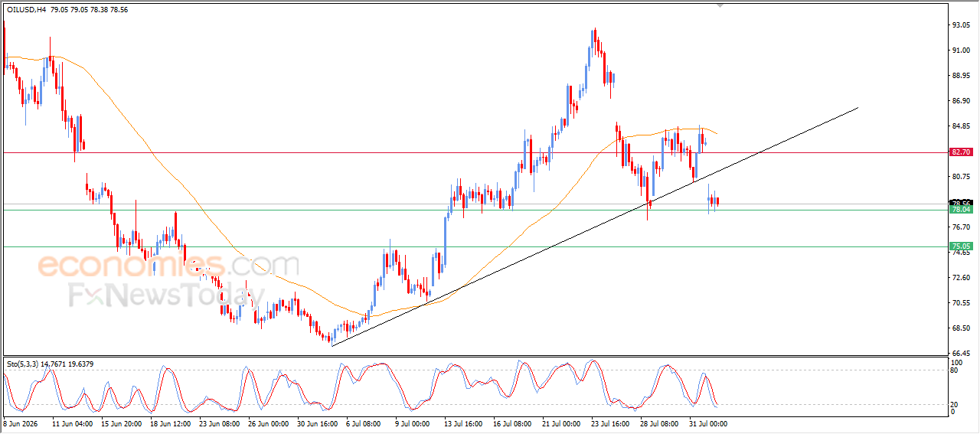Click the 66.45 price axis label
Screen dimensions: 980x434
coord(961,353)
